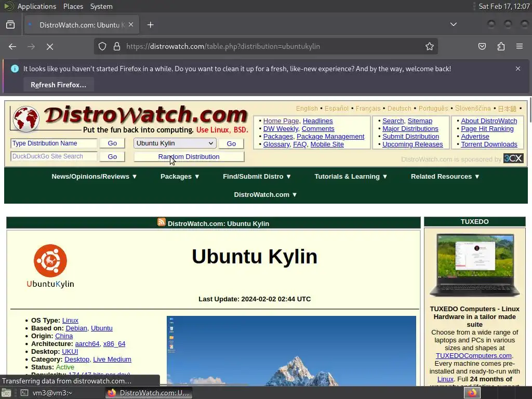Expand the News/Opinions/Reviews menu
This screenshot has height=399, width=532.
click(94, 177)
